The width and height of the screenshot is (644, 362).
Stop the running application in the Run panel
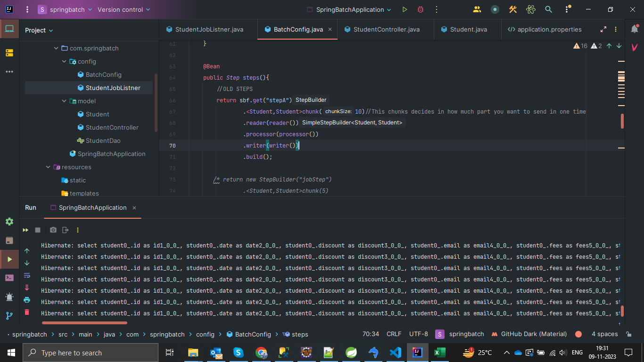[x=39, y=230]
